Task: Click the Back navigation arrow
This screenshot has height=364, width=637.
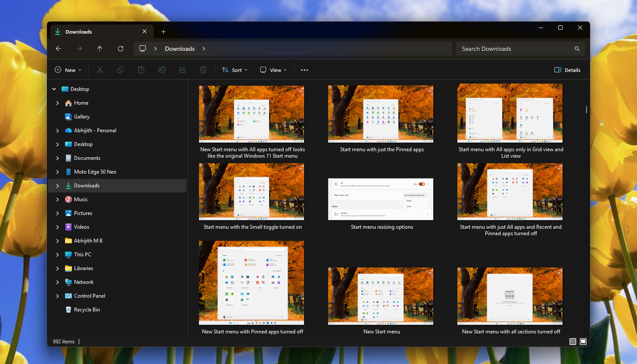Action: coord(59,49)
